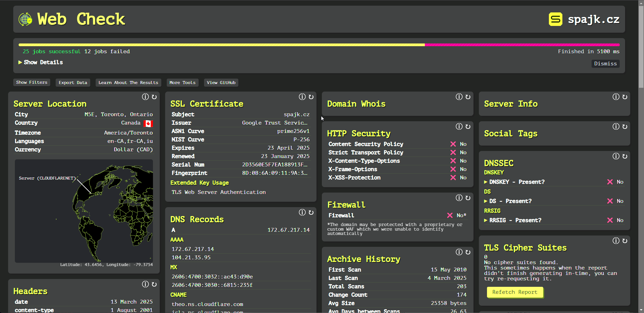This screenshot has width=644, height=313.
Task: Click X-Frame-Options row
Action: pos(397,169)
